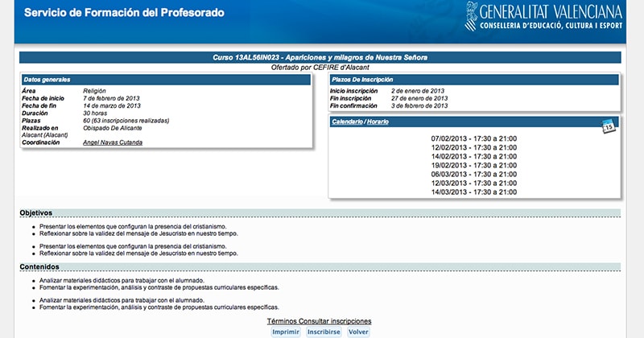The height and width of the screenshot is (338, 644).
Task: Open coordinator Angel Navas Cutanda link
Action: tap(113, 142)
